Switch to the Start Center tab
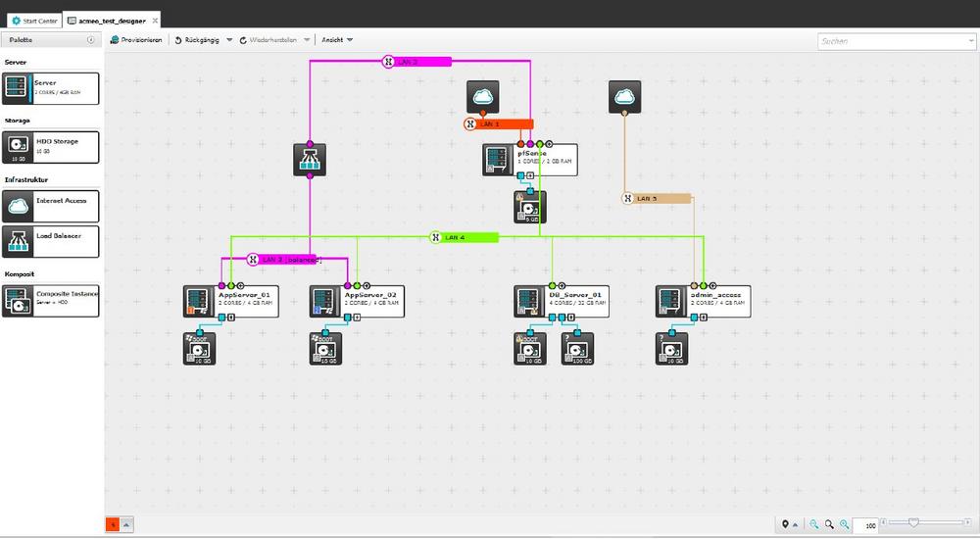980x539 pixels. pyautogui.click(x=34, y=21)
